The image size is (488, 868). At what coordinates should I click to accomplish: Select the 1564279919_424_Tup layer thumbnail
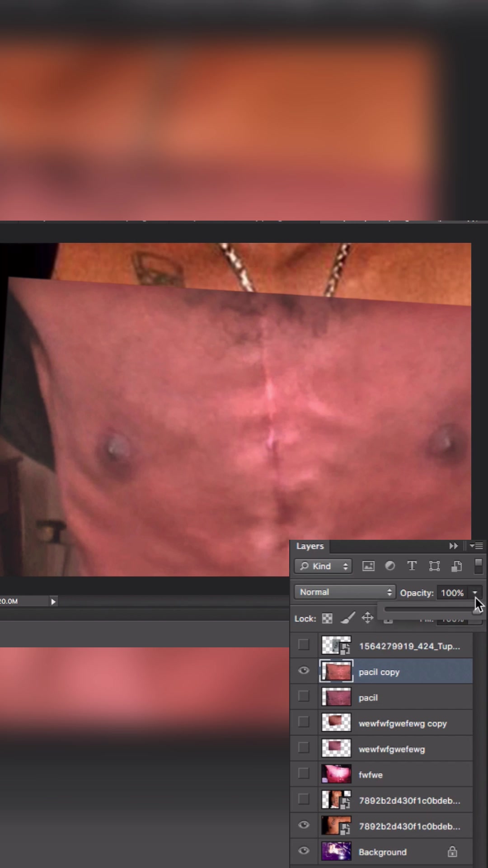(336, 646)
